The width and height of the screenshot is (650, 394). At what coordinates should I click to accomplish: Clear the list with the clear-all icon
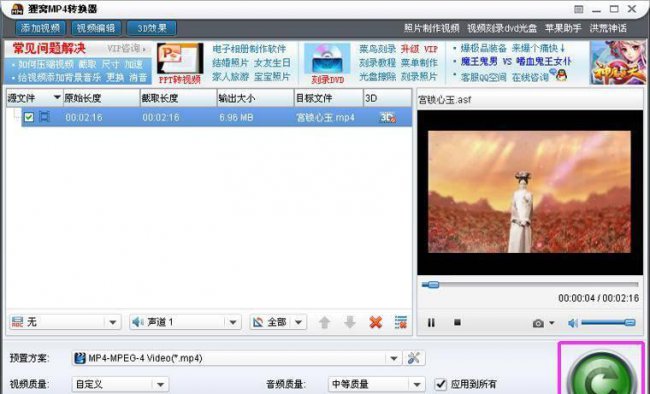[x=401, y=322]
